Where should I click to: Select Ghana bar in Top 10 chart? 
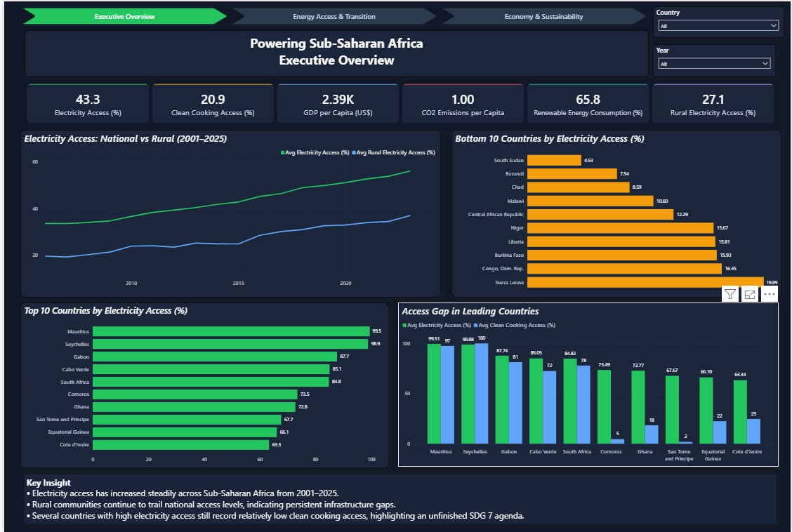(x=194, y=407)
